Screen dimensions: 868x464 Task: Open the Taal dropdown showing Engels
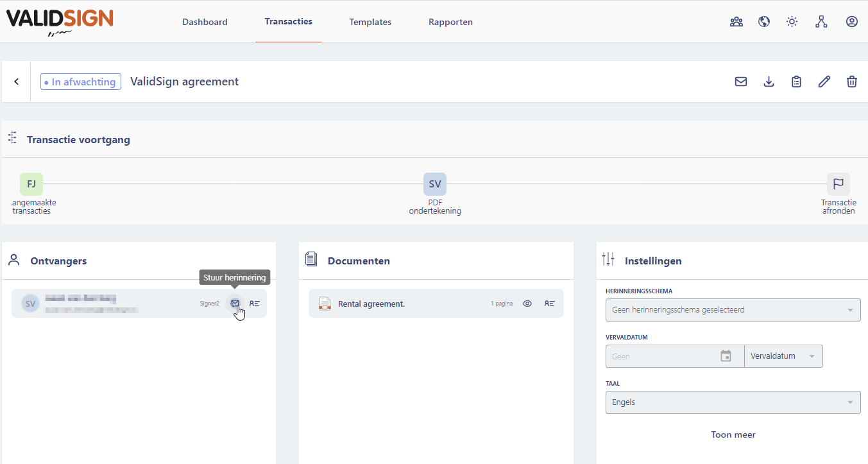(733, 402)
